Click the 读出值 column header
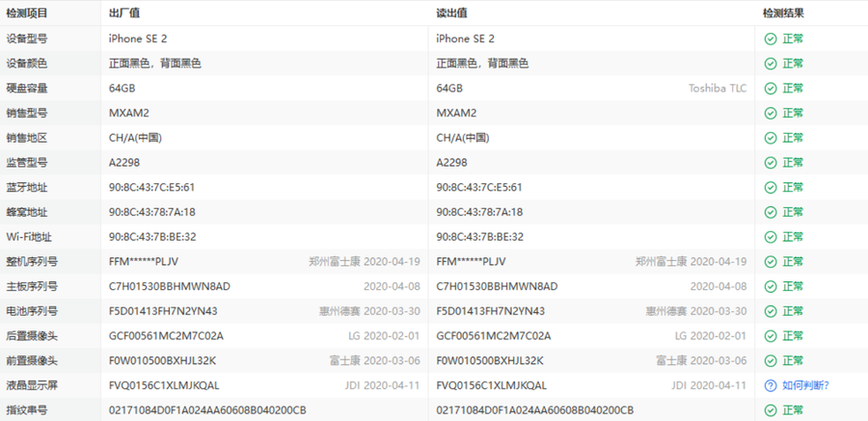The height and width of the screenshot is (421, 868). pyautogui.click(x=451, y=13)
